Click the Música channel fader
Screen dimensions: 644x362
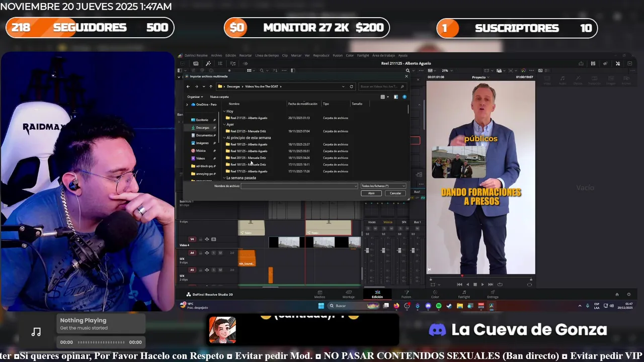coord(383,250)
